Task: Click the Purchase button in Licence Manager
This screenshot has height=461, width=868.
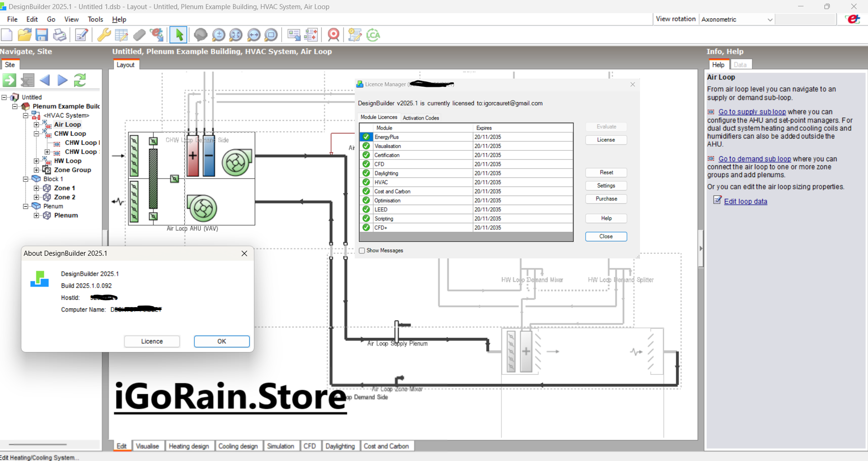Action: [x=606, y=198]
